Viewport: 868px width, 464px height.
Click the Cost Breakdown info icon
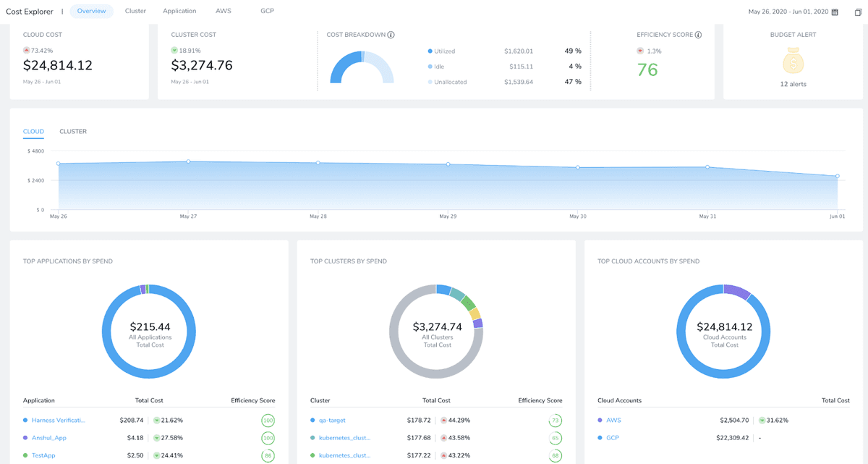pos(391,35)
